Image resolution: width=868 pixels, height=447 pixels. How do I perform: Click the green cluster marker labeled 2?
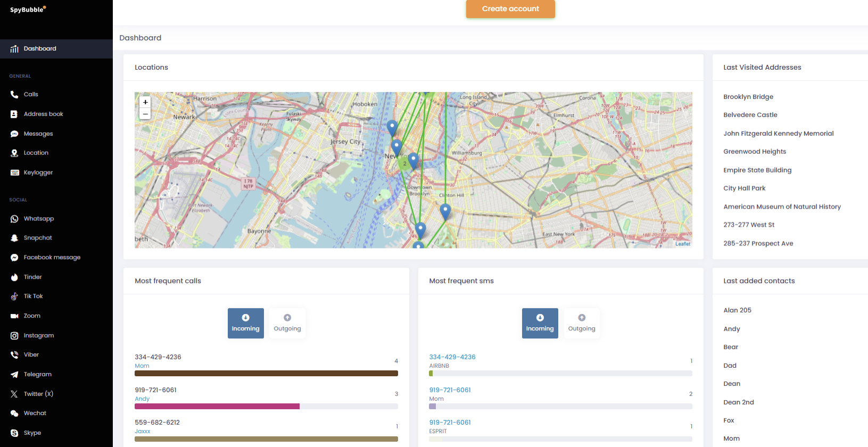pos(404,163)
